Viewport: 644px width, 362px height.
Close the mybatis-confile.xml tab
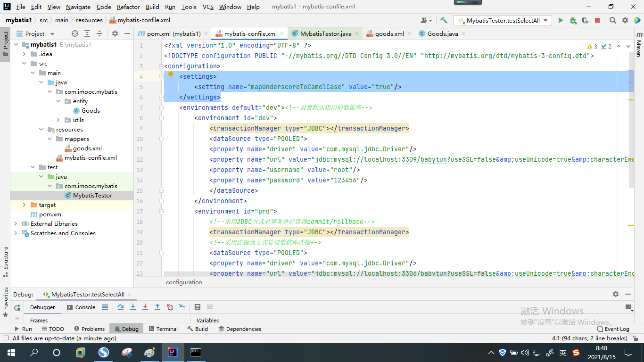(282, 33)
